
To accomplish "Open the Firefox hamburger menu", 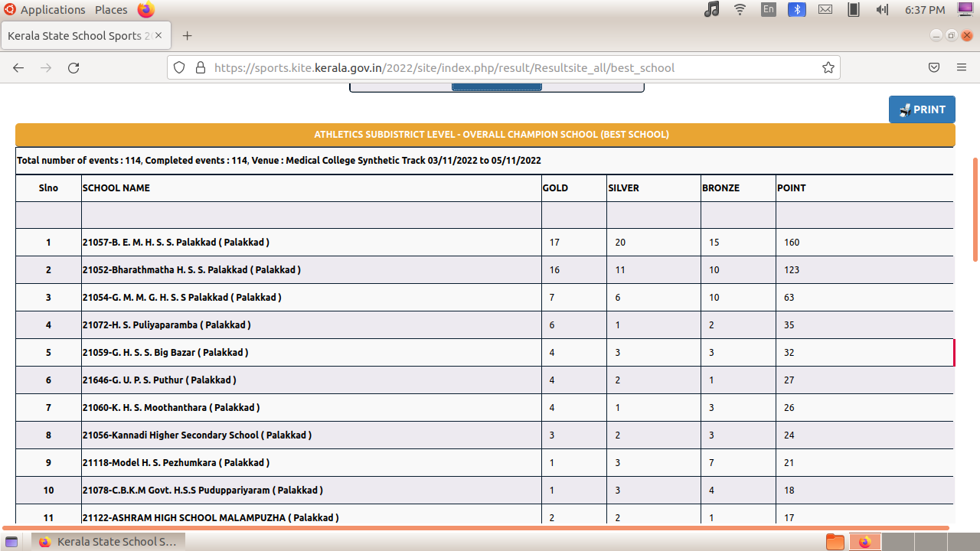I will pyautogui.click(x=962, y=67).
